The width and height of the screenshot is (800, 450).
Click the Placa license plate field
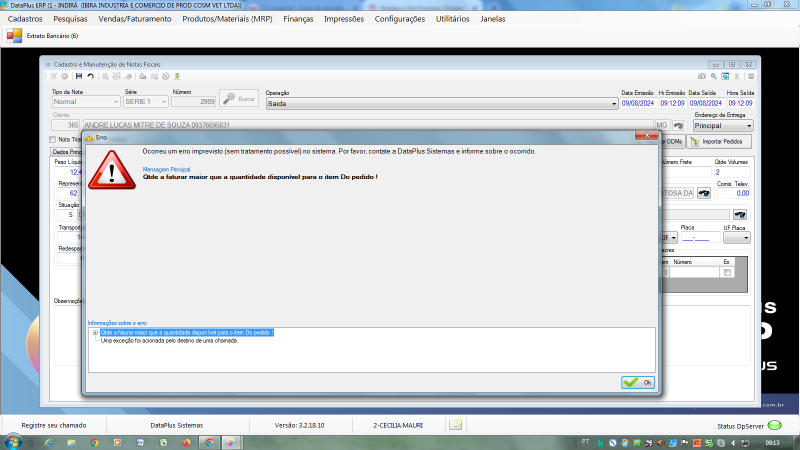pos(700,238)
